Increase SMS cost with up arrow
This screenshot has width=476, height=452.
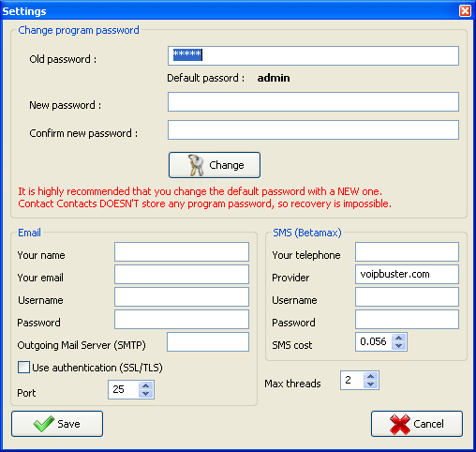click(x=399, y=338)
